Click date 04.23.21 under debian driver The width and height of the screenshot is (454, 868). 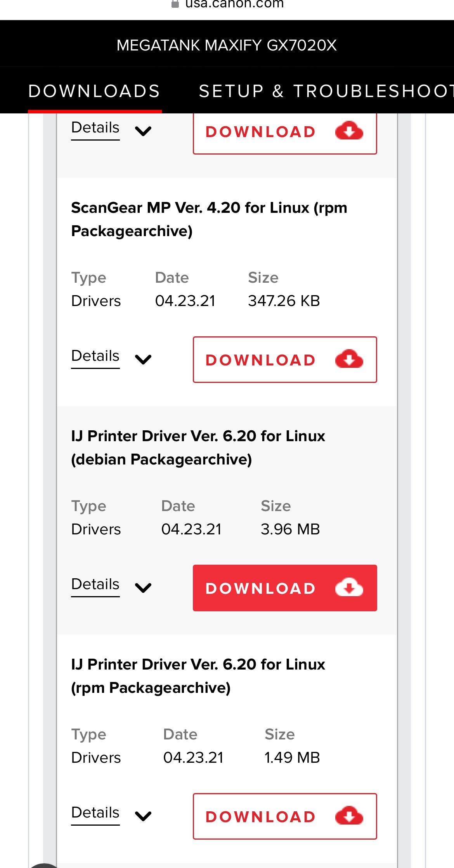[x=191, y=529]
